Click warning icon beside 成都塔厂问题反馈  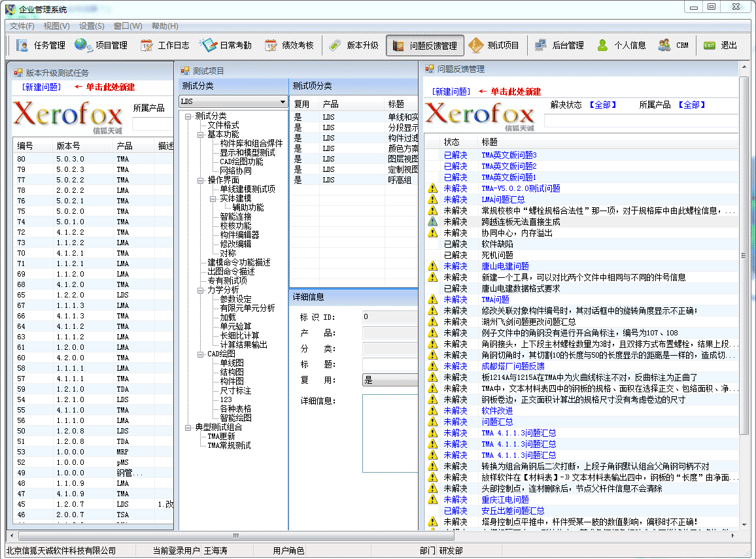tap(432, 366)
